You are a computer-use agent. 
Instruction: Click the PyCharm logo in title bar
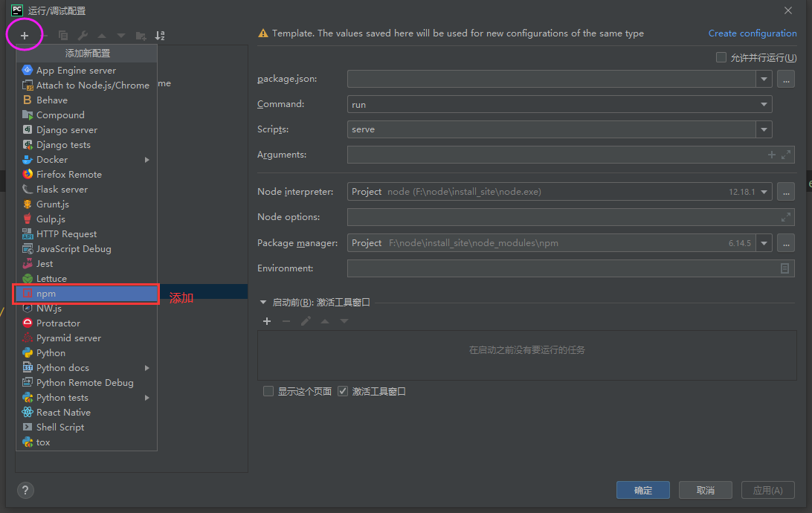coord(17,10)
